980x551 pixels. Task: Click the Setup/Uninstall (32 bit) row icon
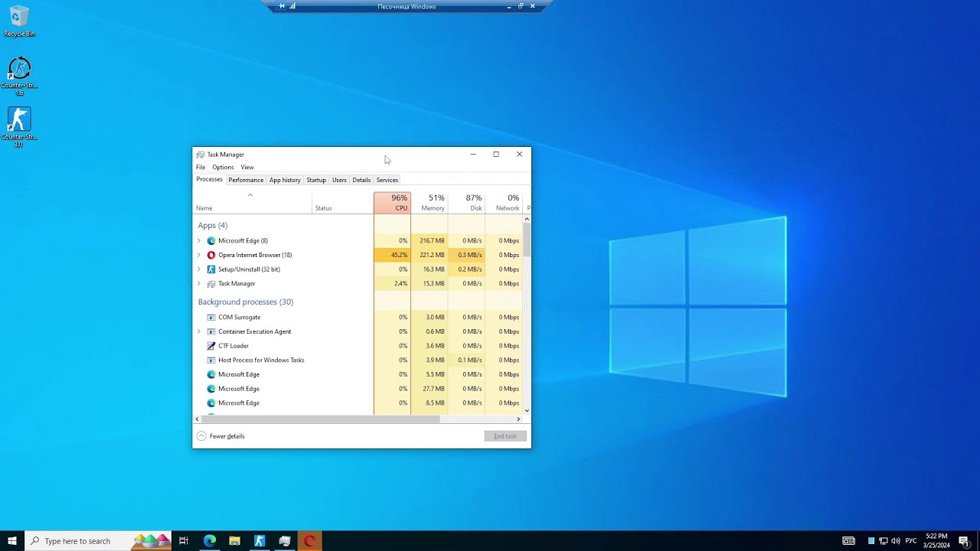[211, 269]
